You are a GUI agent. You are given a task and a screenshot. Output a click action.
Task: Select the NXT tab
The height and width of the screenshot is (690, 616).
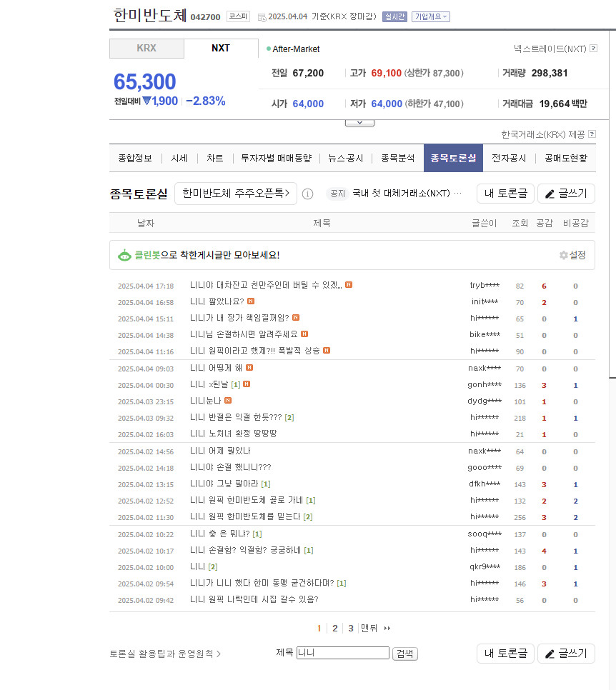coord(221,48)
